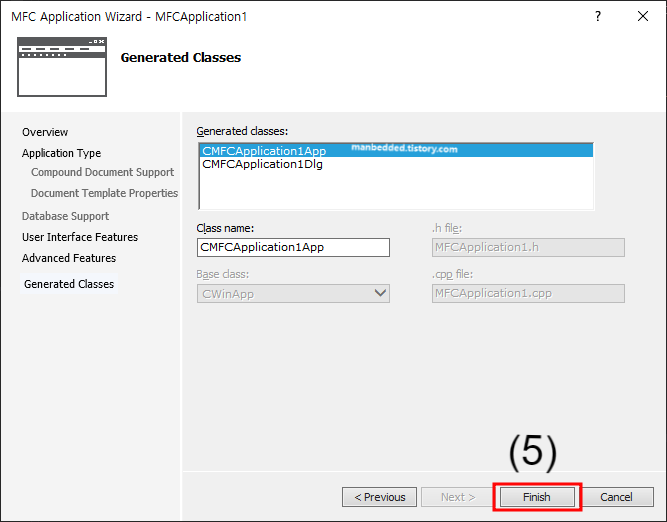
Task: Open the Overview page
Action: tap(45, 132)
